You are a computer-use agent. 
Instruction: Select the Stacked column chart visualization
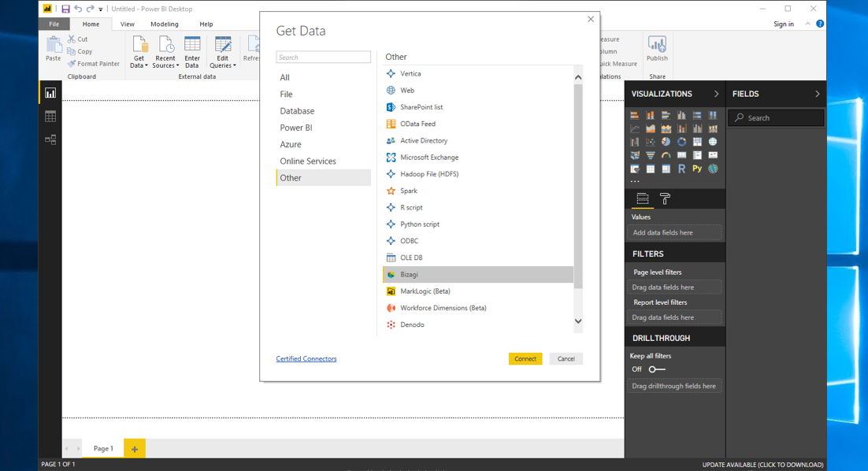pos(651,115)
